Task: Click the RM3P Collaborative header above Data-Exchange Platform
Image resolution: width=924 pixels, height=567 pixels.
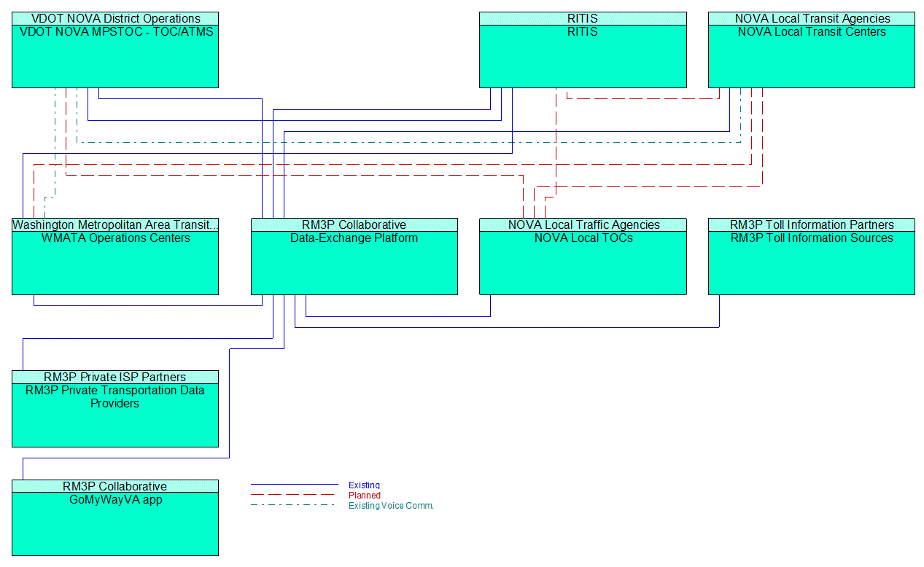Action: [354, 225]
